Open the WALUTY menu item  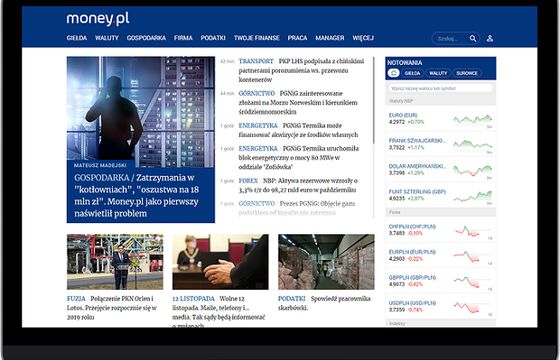click(x=107, y=38)
